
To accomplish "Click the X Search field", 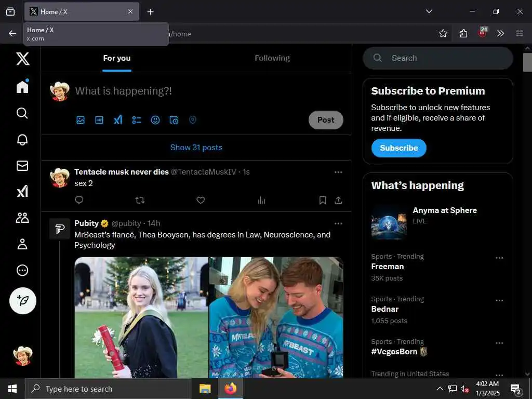I will coord(437,58).
